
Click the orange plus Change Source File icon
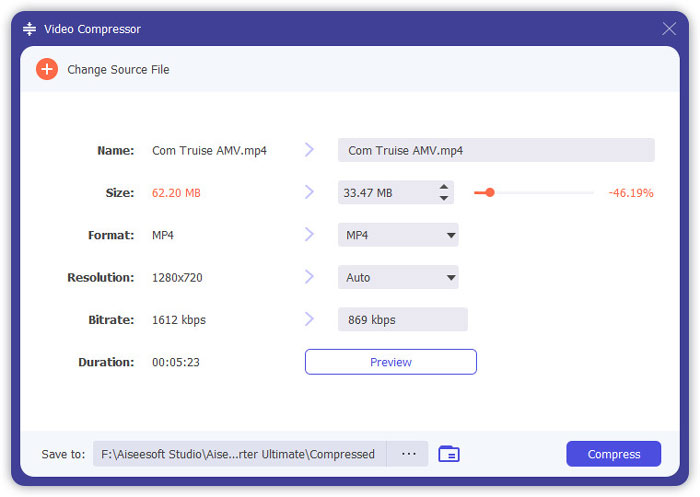coord(47,69)
